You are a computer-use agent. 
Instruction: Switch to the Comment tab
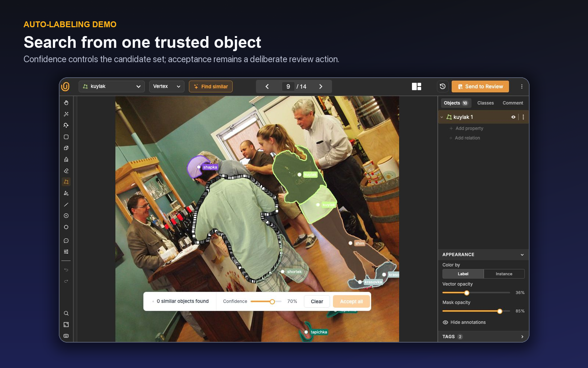513,103
